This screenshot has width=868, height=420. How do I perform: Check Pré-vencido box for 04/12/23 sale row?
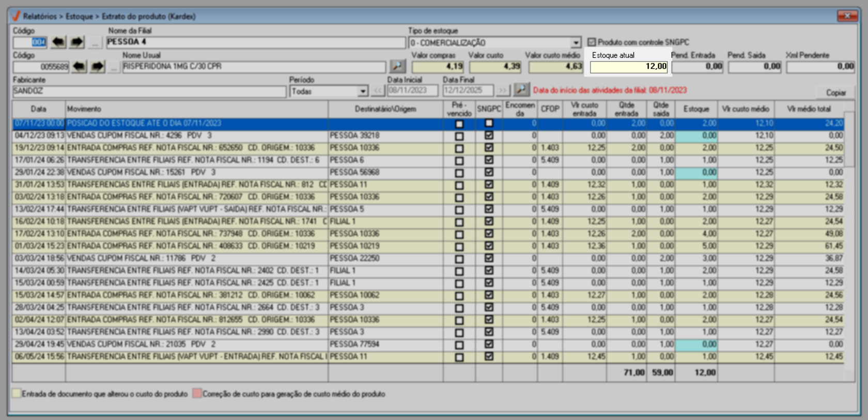pos(459,136)
